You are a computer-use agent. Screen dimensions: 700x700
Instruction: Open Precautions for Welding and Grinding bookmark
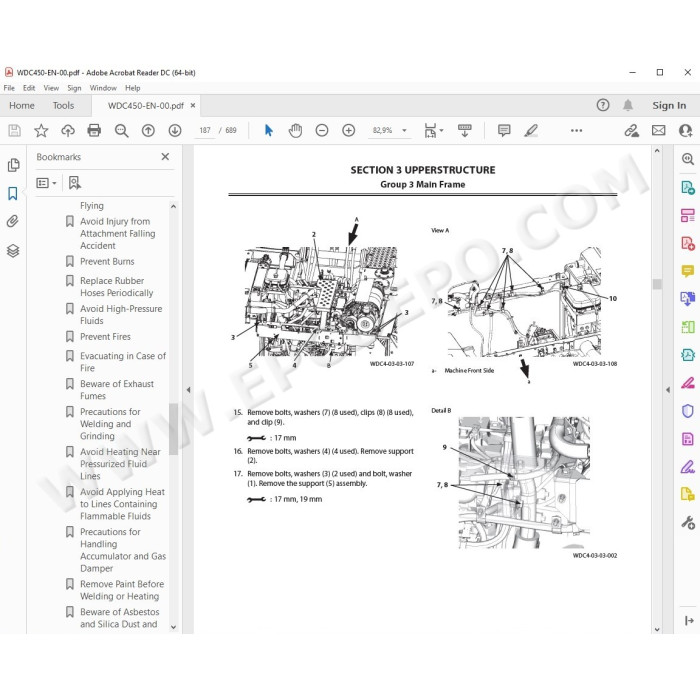(110, 424)
